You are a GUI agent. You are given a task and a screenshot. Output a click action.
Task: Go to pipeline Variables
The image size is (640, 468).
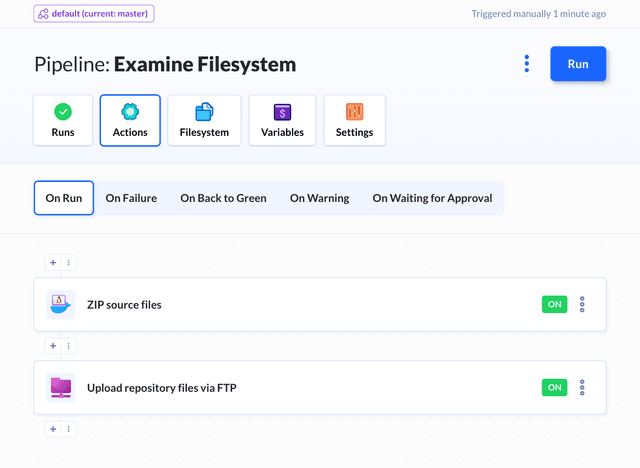pyautogui.click(x=282, y=120)
